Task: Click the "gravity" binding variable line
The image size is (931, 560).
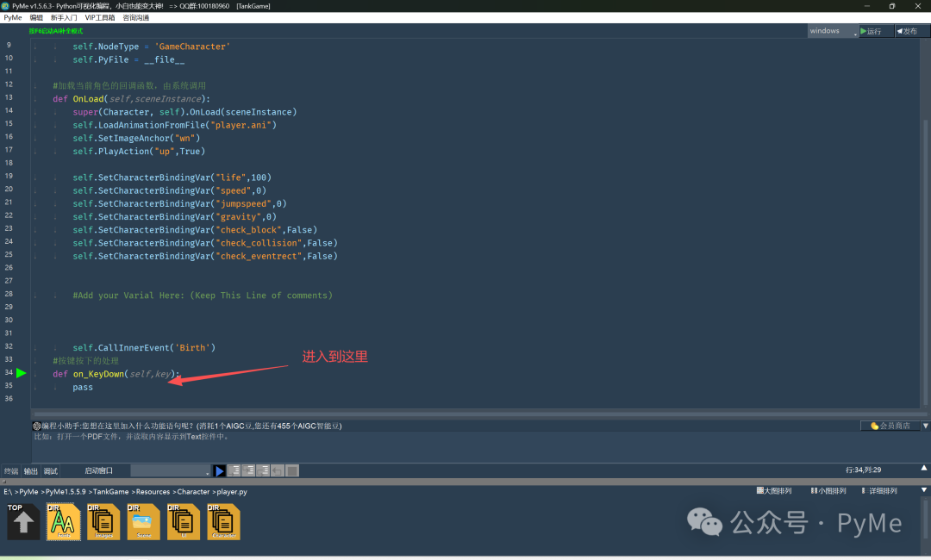Action: 174,216
